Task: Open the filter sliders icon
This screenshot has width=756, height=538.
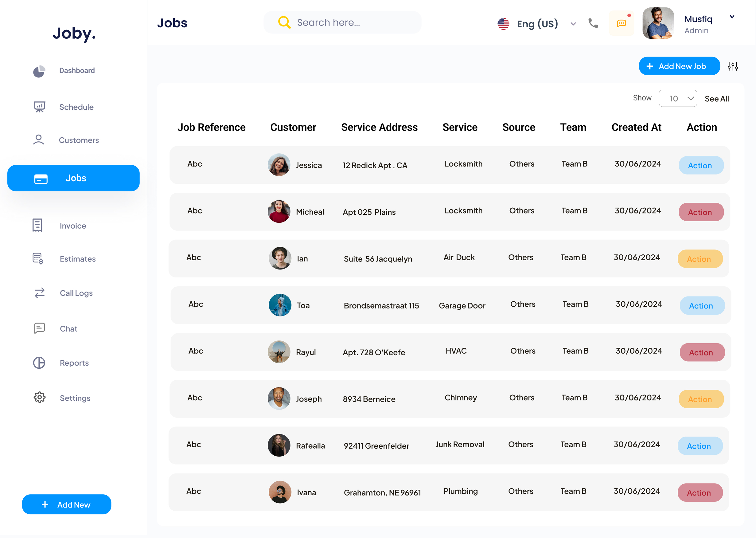Action: click(x=733, y=66)
